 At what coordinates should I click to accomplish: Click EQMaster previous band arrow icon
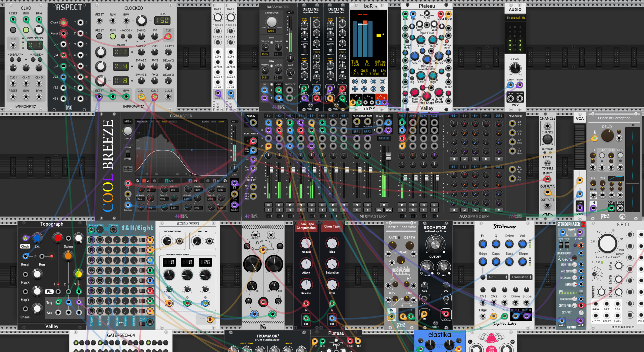[137, 181]
